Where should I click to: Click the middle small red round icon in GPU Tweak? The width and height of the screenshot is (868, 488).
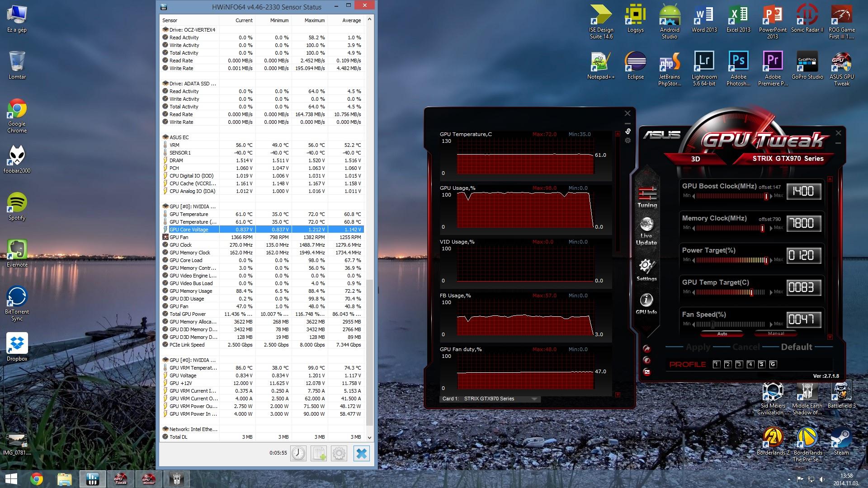coord(647,360)
